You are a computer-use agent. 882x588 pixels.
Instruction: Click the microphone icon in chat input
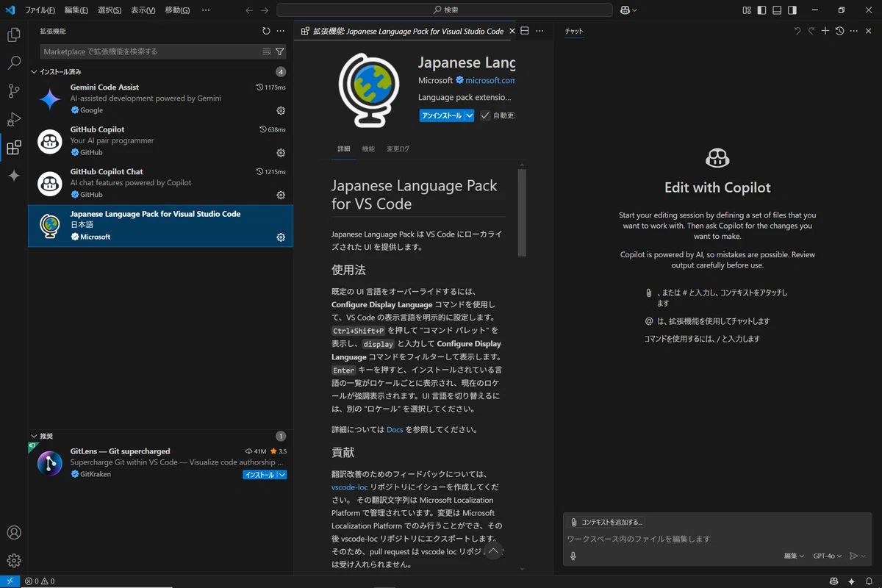click(x=573, y=556)
